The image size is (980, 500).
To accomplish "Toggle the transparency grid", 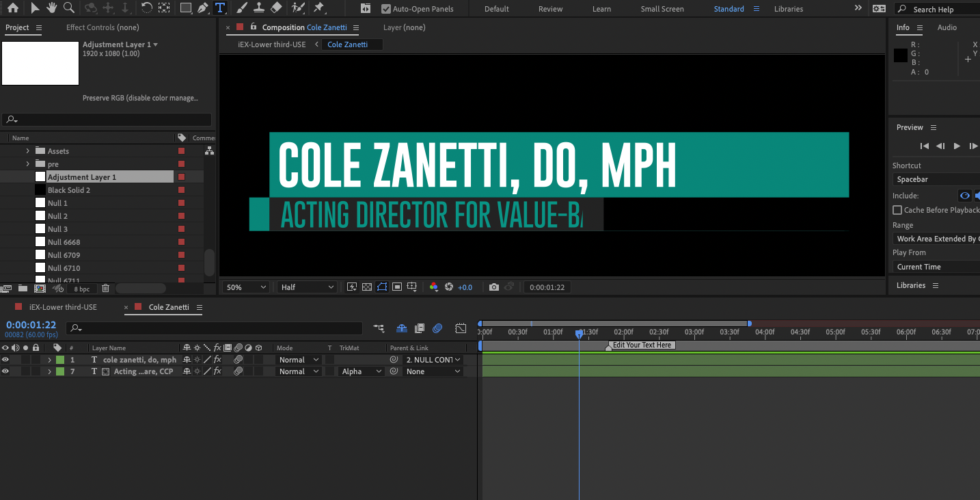I will point(366,287).
